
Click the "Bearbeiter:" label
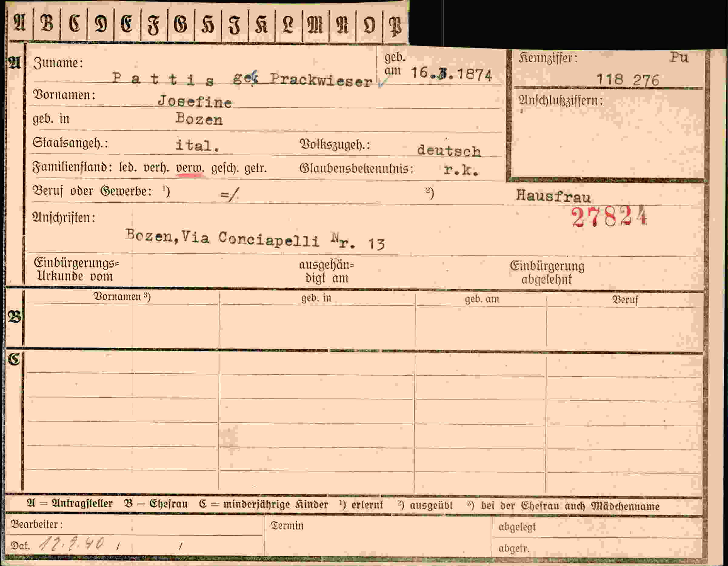tap(37, 524)
